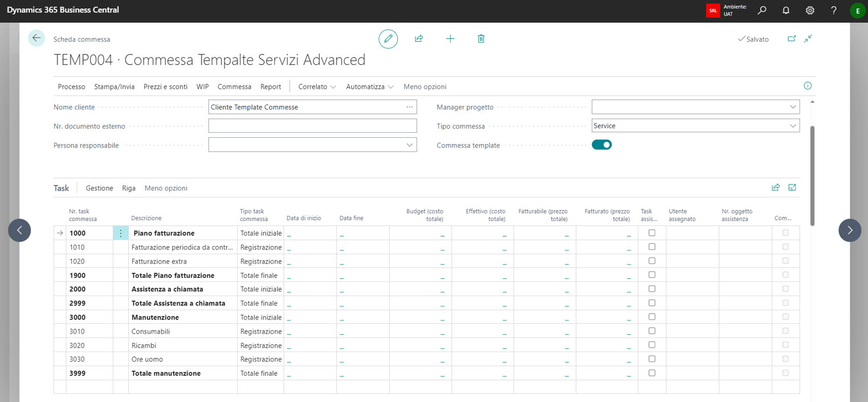Click Totale finale type for row 3999

(259, 374)
